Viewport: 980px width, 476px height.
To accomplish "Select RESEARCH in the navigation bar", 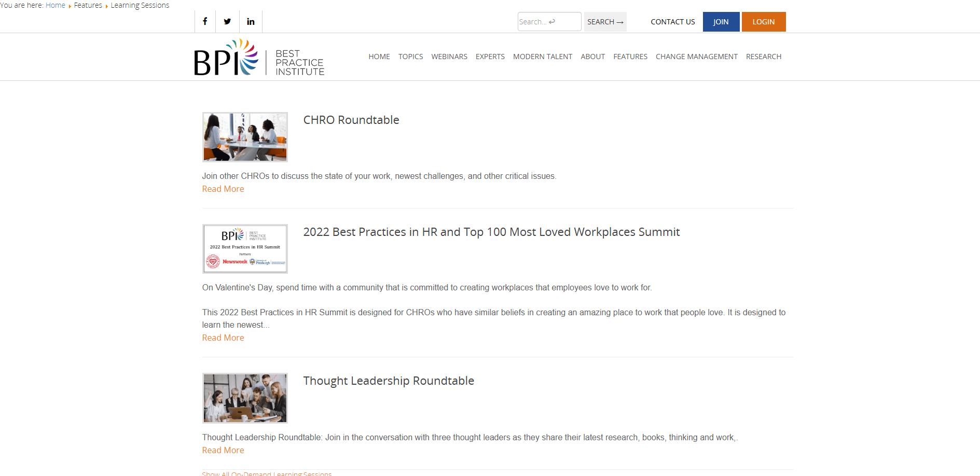I will point(763,57).
